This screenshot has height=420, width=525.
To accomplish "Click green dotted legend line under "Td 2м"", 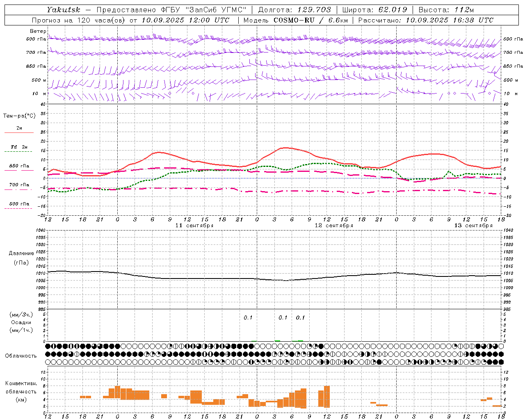I will [x=19, y=152].
